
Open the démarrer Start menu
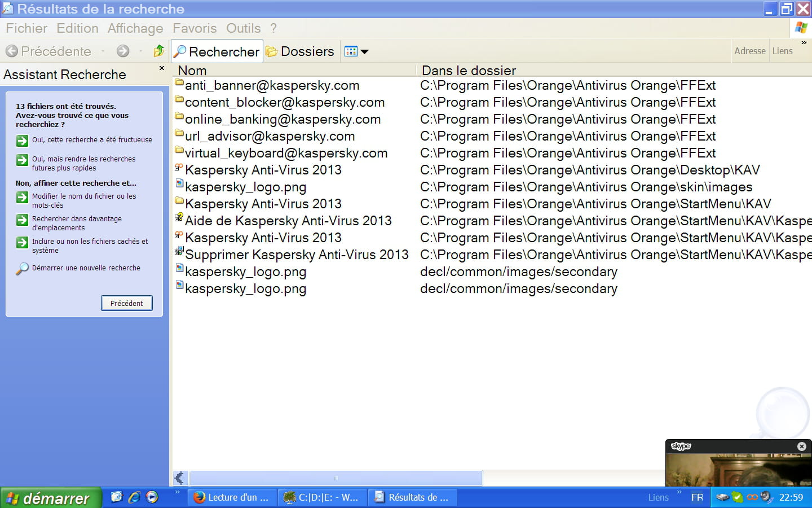[x=50, y=498]
